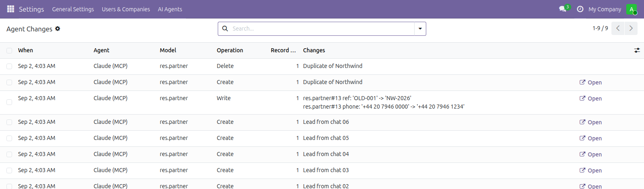Click the Lead from chat 04 text
The image size is (644, 189).
point(326,154)
